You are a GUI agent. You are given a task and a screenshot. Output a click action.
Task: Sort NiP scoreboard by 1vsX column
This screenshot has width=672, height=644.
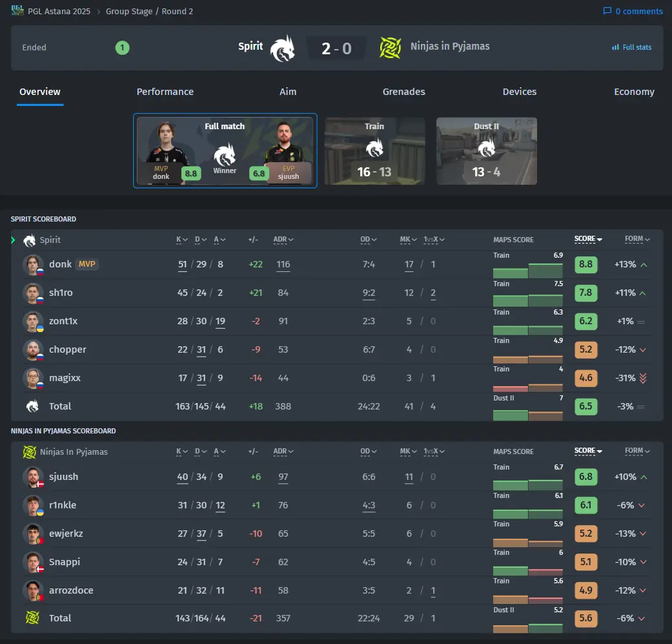pos(434,452)
